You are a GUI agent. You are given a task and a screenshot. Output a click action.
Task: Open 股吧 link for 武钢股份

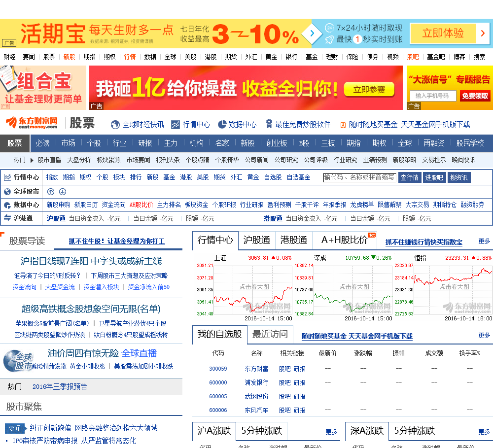click(284, 396)
